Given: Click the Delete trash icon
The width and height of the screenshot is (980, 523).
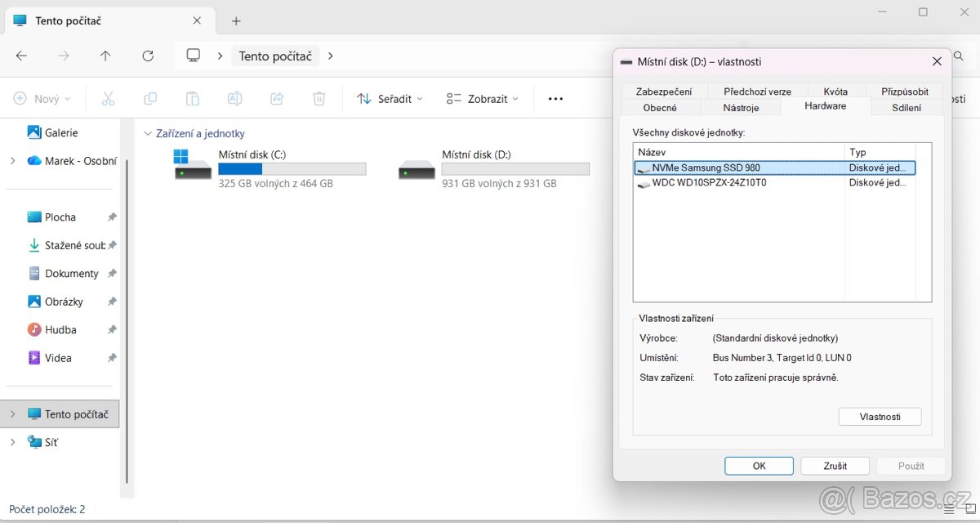Looking at the screenshot, I should (319, 99).
